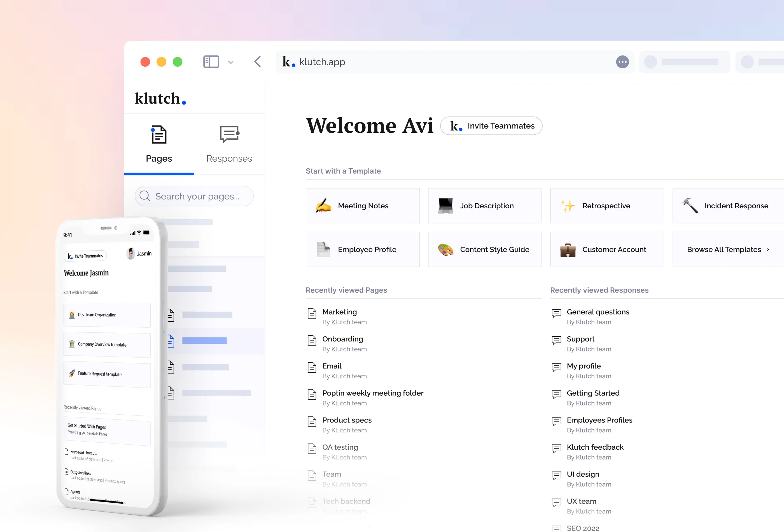Click the rocket icon on Feature Request template
Viewport: 784px width, 532px height.
[72, 373]
